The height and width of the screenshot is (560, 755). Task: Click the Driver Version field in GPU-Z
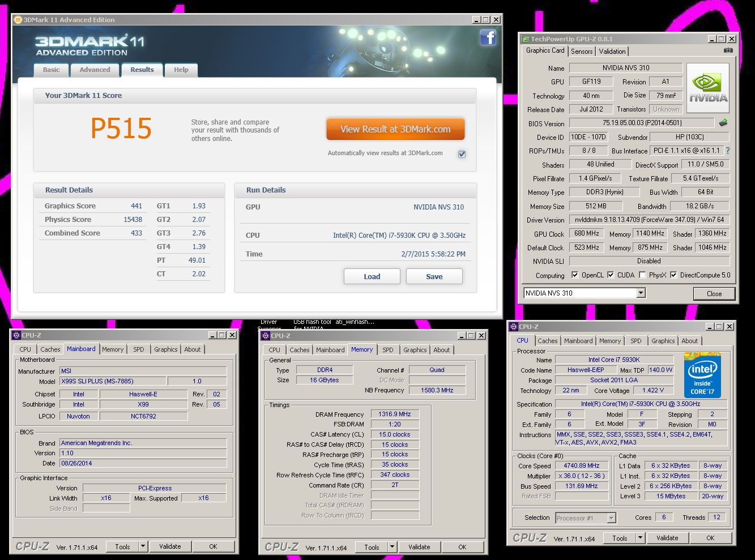(x=650, y=220)
